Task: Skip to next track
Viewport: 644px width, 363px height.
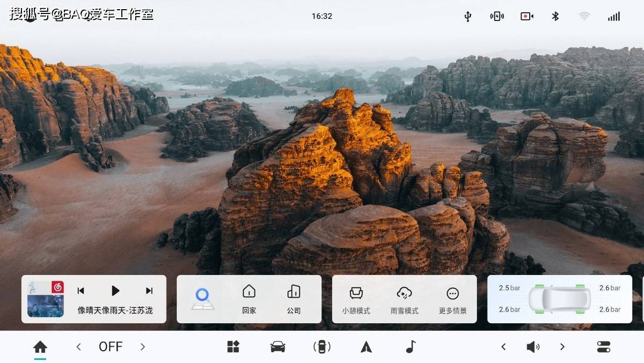Action: point(149,291)
